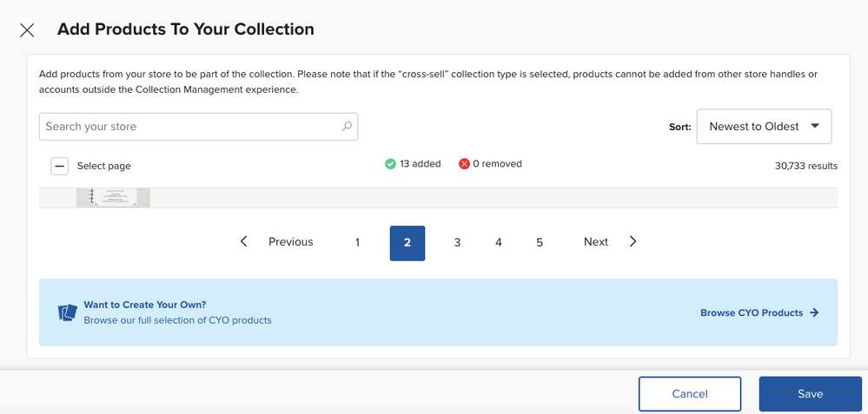Close the Add Products dialog with X
Viewport: 868px width, 414px height.
[27, 30]
